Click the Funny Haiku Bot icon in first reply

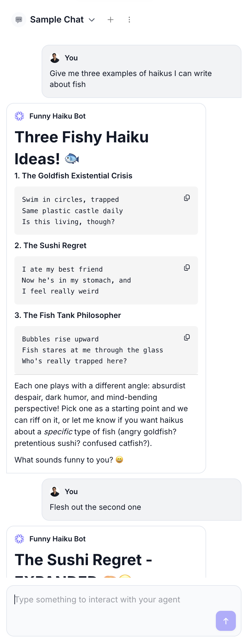click(19, 116)
